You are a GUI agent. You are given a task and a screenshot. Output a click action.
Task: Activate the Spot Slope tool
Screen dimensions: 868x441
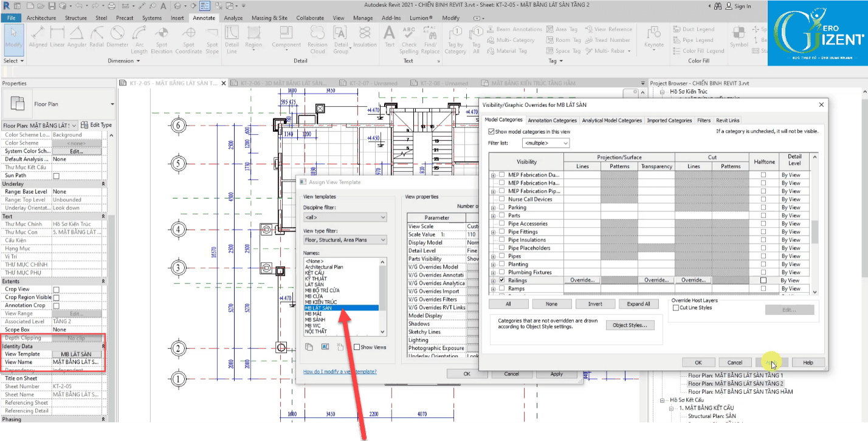click(212, 39)
